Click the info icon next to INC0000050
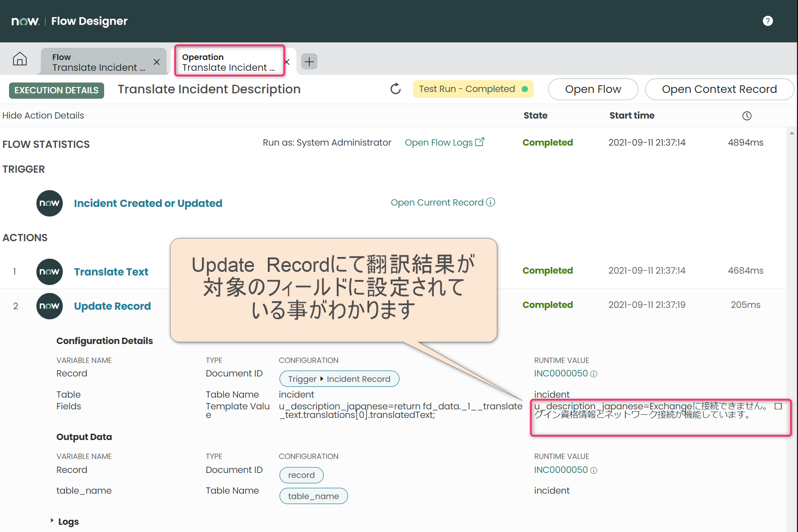This screenshot has width=798, height=532. pos(594,374)
